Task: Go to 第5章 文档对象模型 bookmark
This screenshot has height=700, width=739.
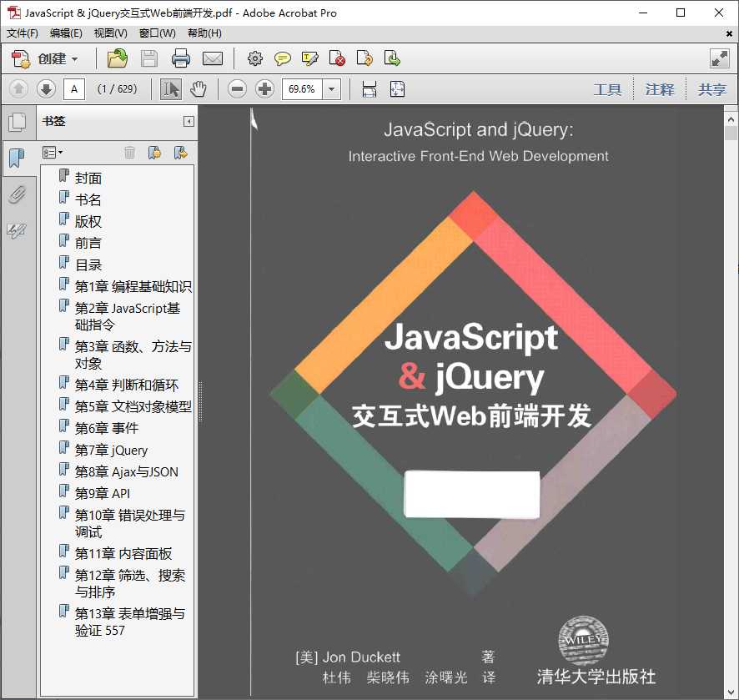Action: pyautogui.click(x=133, y=406)
